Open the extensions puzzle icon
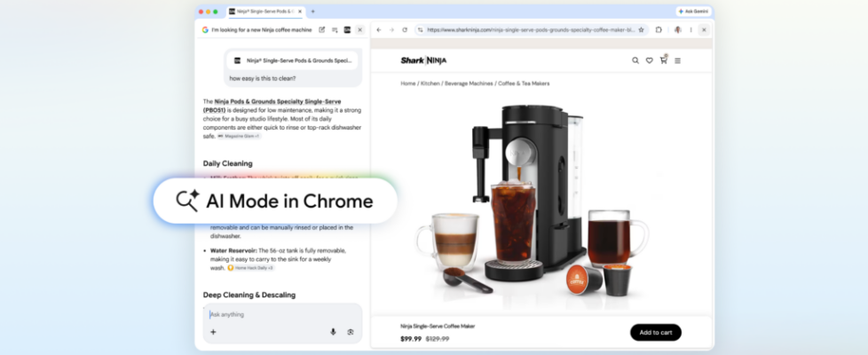This screenshot has width=868, height=355. (659, 29)
